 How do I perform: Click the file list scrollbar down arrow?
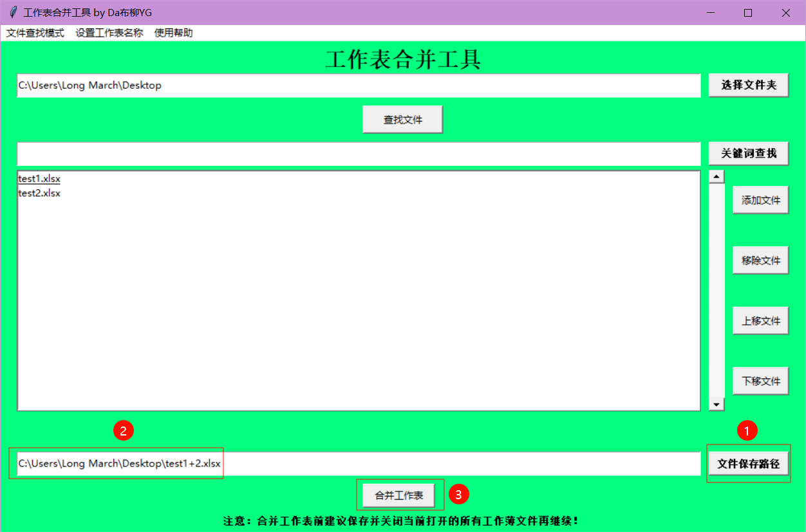point(717,404)
